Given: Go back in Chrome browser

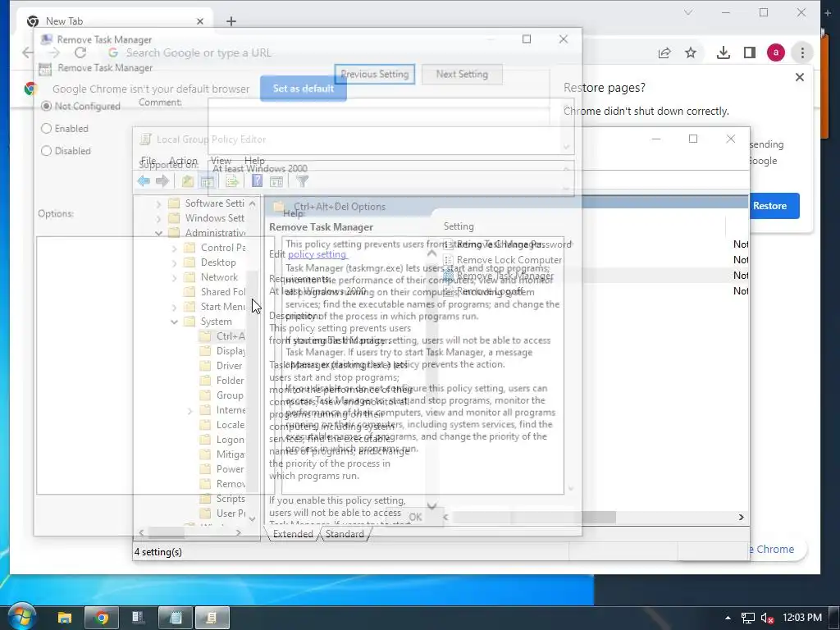Looking at the screenshot, I should pos(28,52).
